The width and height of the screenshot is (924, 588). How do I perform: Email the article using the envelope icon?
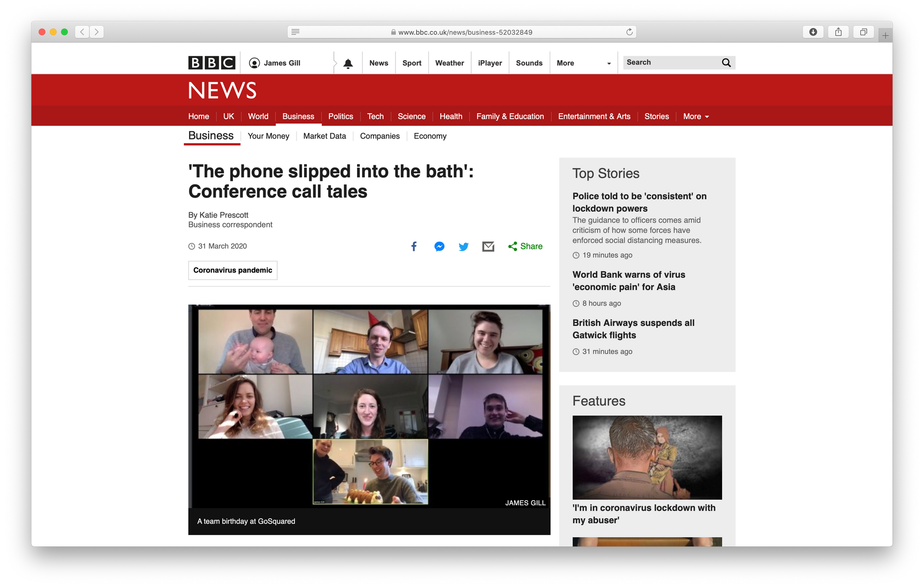point(488,246)
